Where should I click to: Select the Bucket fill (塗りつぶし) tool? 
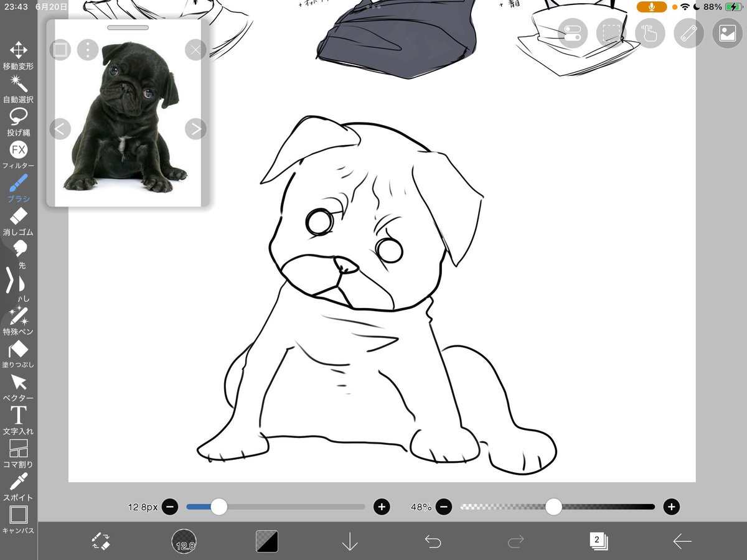tap(19, 353)
